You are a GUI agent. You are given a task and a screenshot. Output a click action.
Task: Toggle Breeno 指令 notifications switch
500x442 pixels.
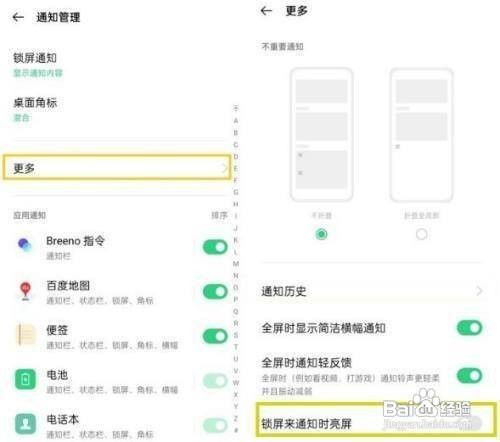215,247
